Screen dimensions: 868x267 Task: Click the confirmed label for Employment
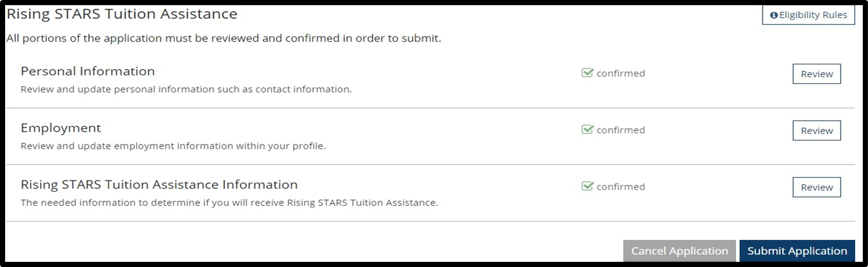click(x=620, y=130)
